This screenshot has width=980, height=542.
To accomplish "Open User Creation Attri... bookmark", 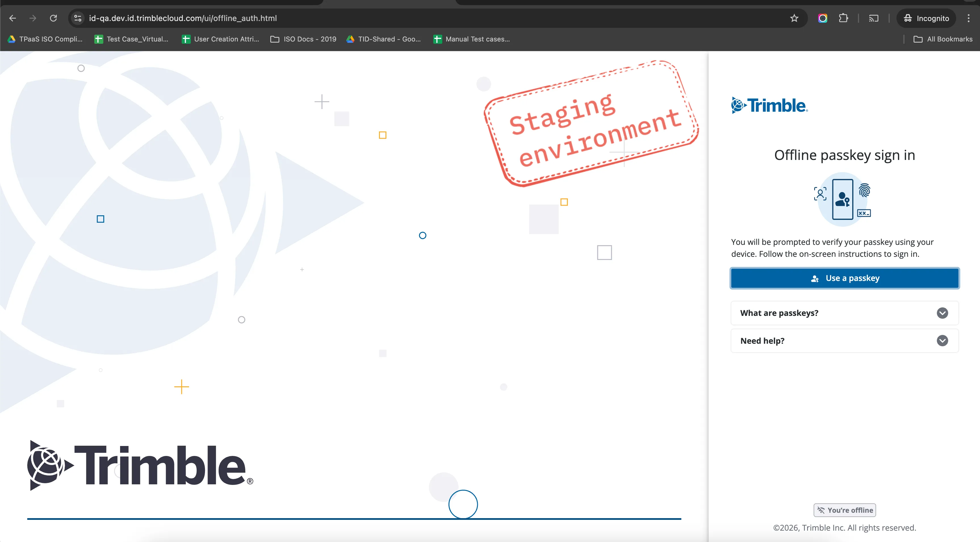I will pos(221,39).
